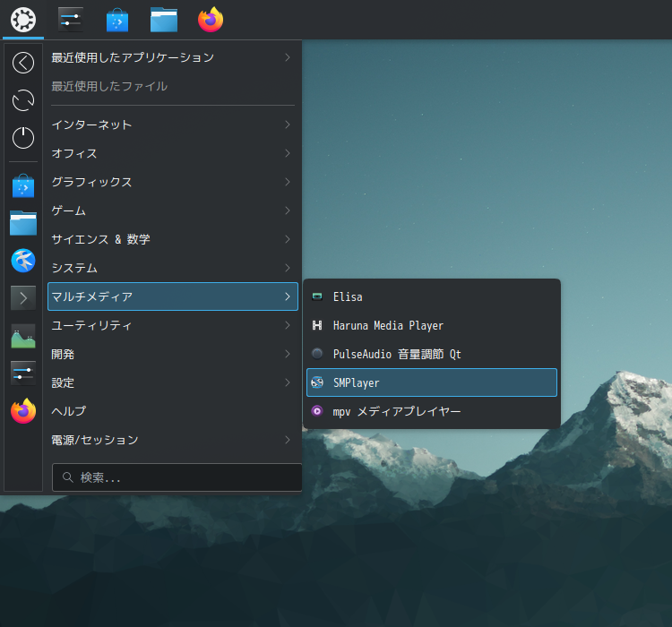The width and height of the screenshot is (672, 627).
Task: Open System Settings from the top panel
Action: tap(70, 20)
